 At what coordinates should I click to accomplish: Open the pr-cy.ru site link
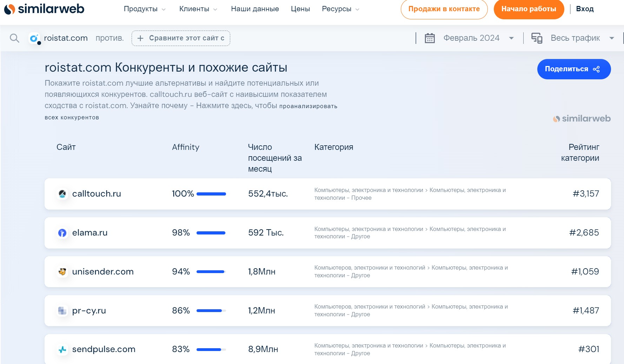point(89,311)
